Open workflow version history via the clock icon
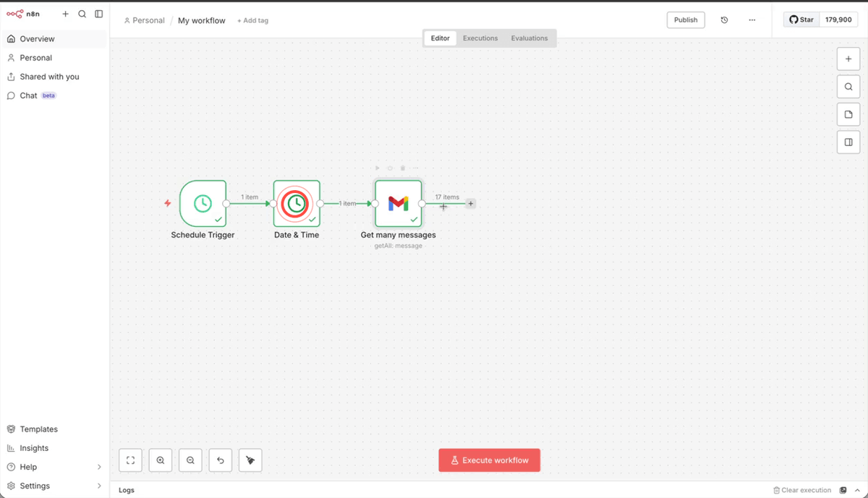 click(724, 20)
